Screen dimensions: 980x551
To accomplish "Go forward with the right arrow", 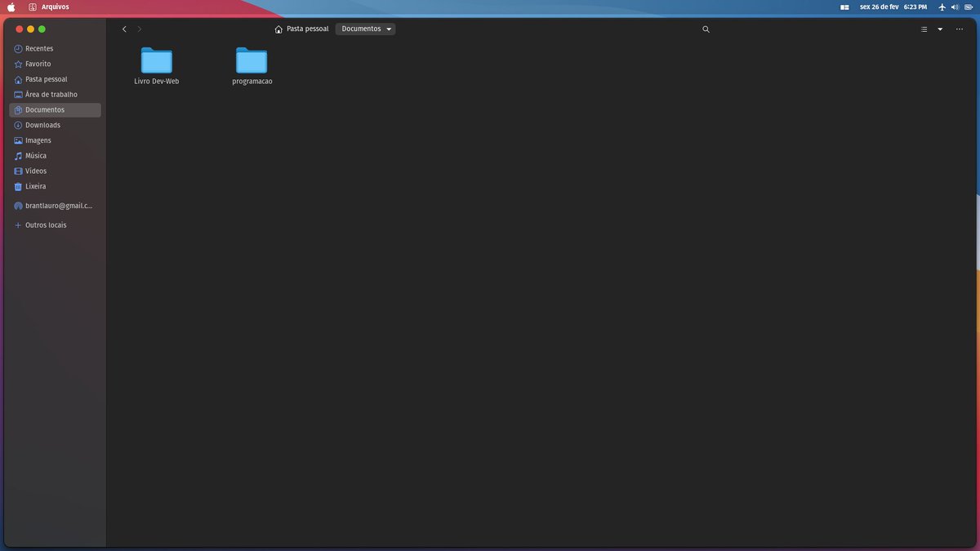I will [x=140, y=29].
